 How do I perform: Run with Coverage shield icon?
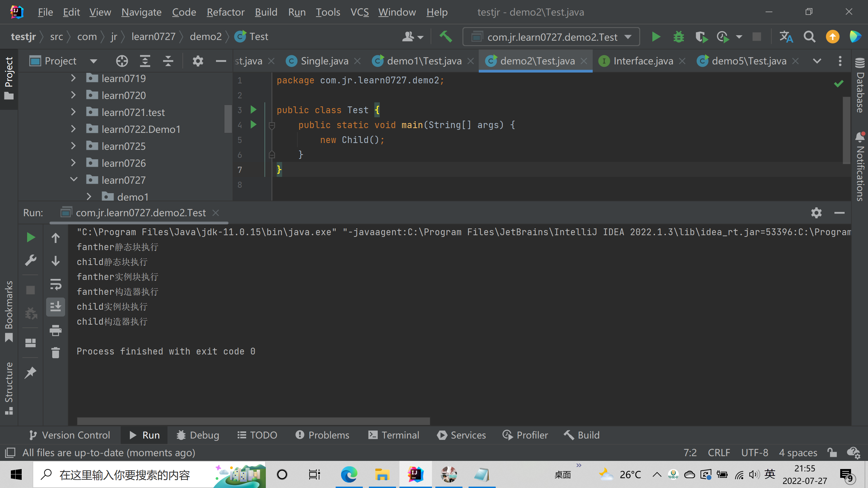coord(701,37)
